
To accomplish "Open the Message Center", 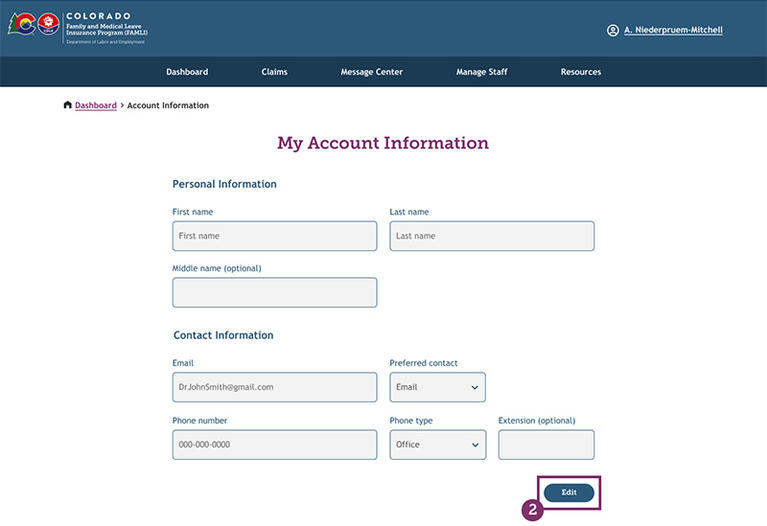I will (371, 71).
